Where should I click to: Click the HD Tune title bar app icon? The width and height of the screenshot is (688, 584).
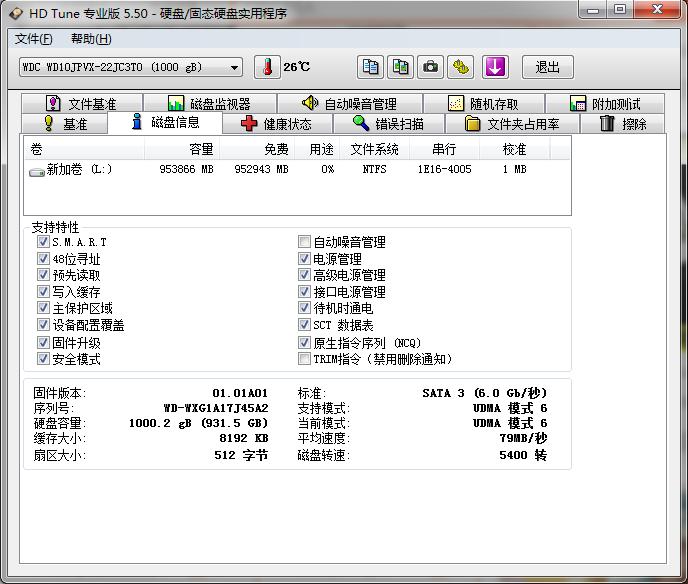click(x=16, y=14)
